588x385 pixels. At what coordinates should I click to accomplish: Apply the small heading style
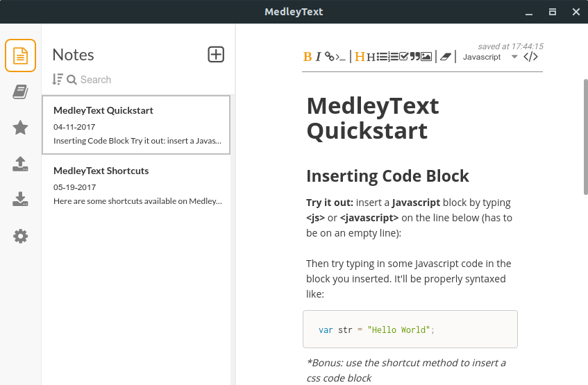(371, 57)
